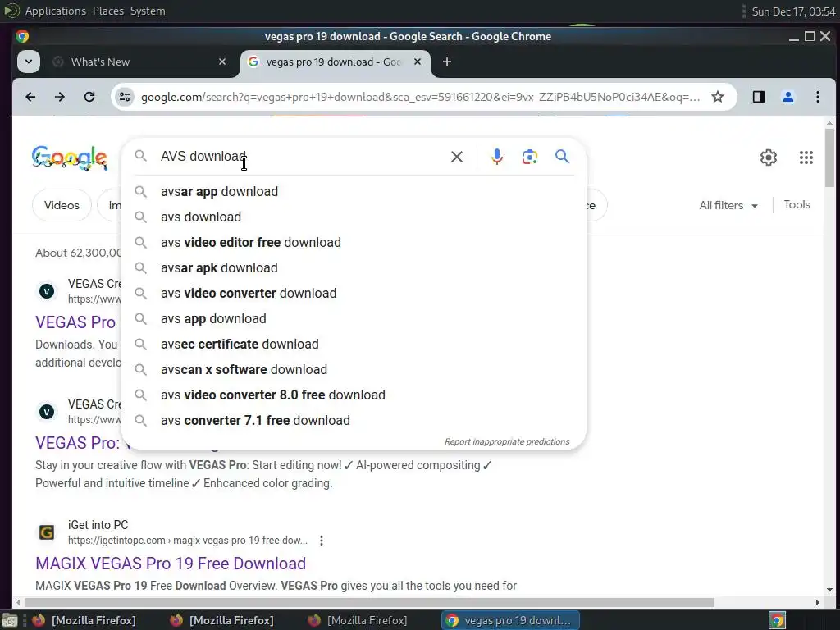The width and height of the screenshot is (840, 630).
Task: Choose suggestion avs video editor free download
Action: [354, 243]
